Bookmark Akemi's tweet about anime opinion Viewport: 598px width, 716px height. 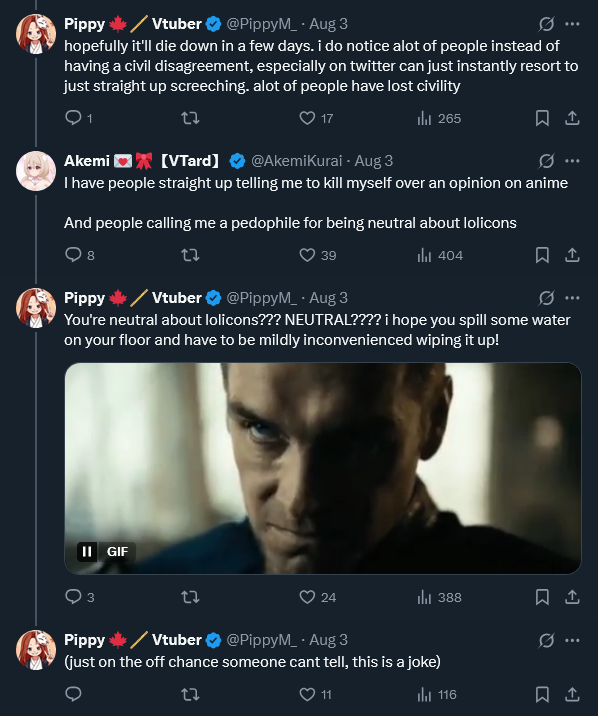point(542,255)
